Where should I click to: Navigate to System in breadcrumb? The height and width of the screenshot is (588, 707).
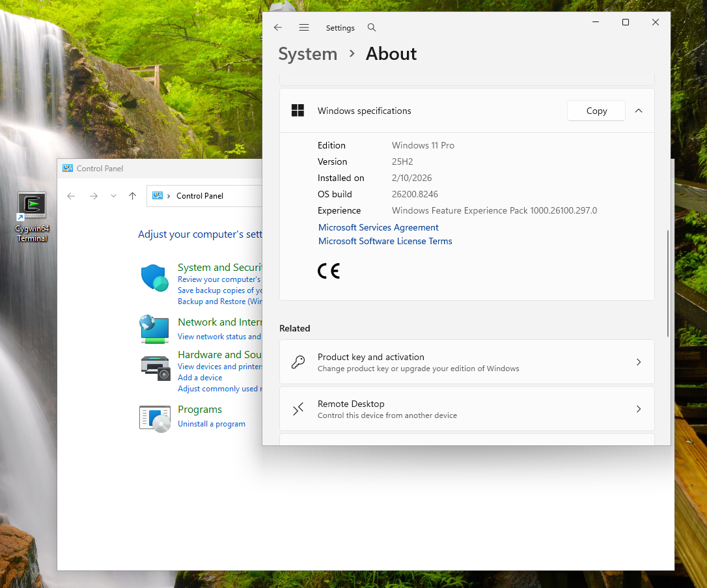coord(307,54)
